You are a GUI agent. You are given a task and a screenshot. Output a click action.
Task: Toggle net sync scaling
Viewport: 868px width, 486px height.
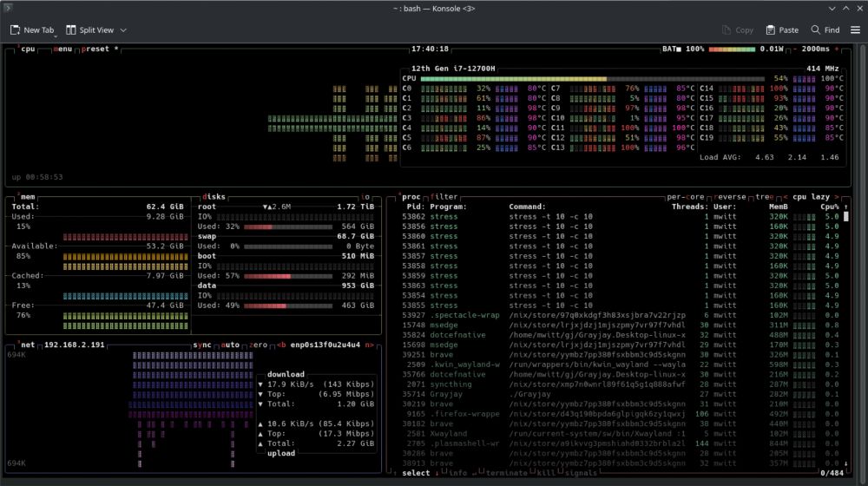202,345
